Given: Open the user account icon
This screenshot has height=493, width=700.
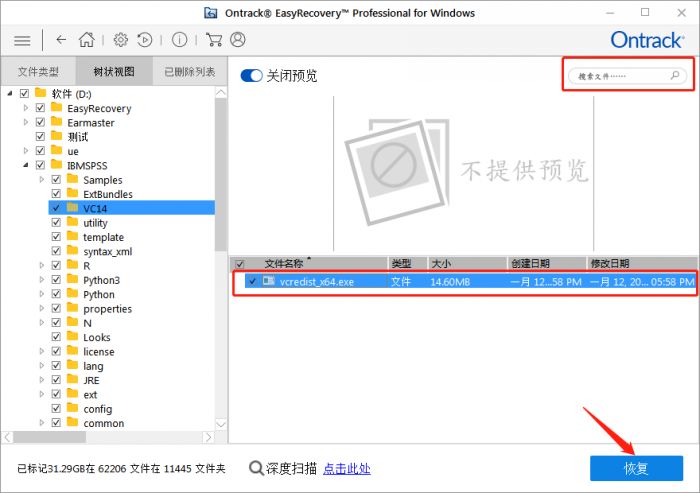Looking at the screenshot, I should [x=238, y=39].
